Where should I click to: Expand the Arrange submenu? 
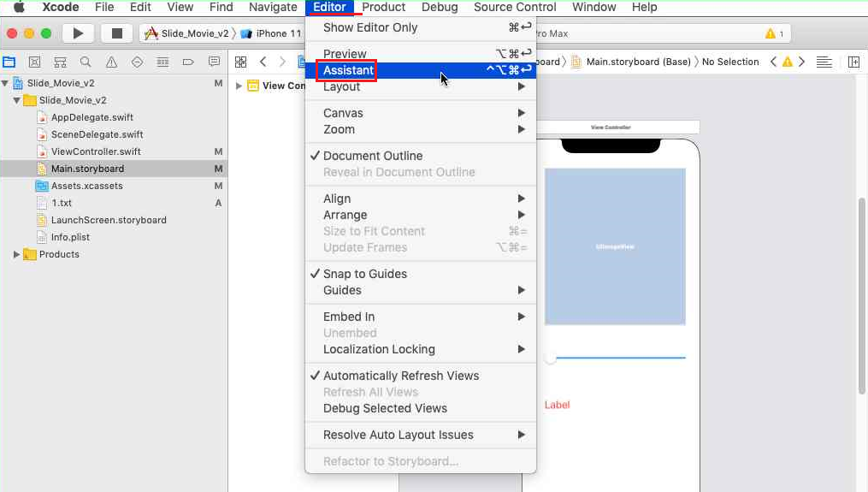pyautogui.click(x=421, y=215)
